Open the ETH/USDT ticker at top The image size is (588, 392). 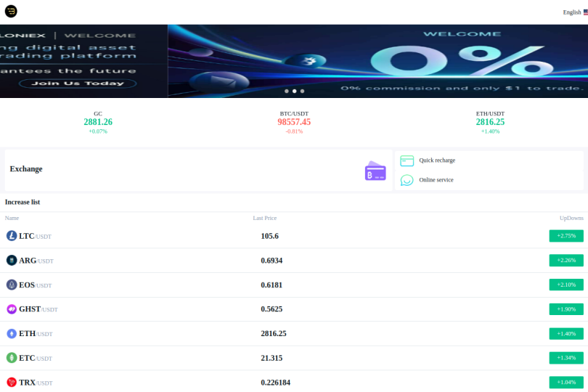coord(490,122)
